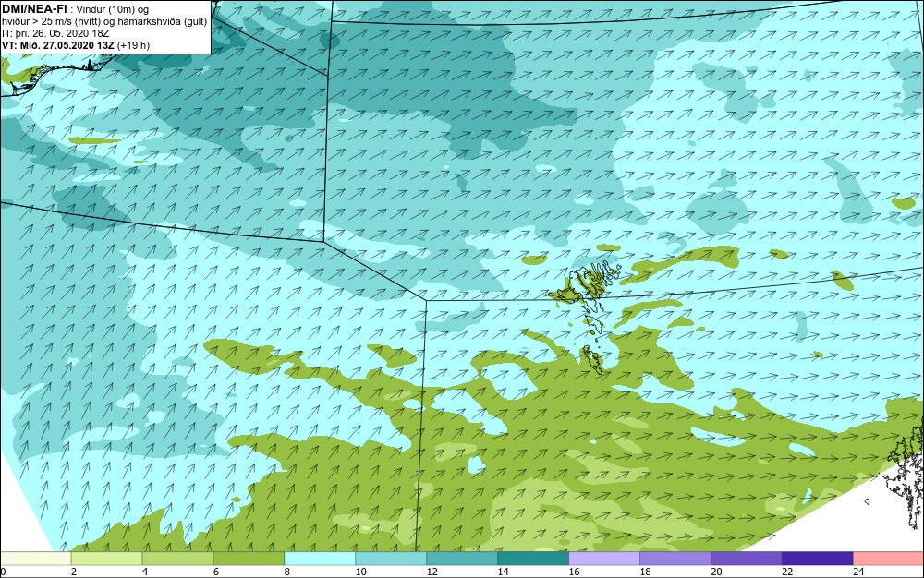
Task: Click the 22–24 m/s dark indigo legend swatch
Action: (818, 559)
